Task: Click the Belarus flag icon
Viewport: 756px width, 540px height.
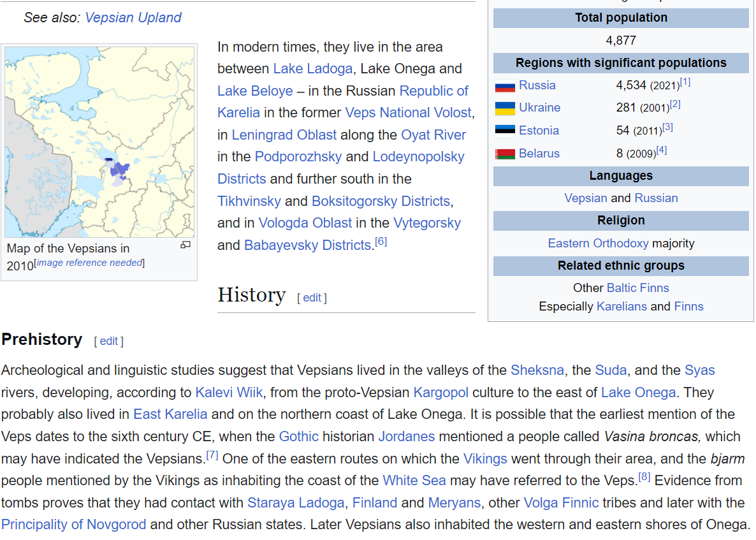Action: click(505, 154)
